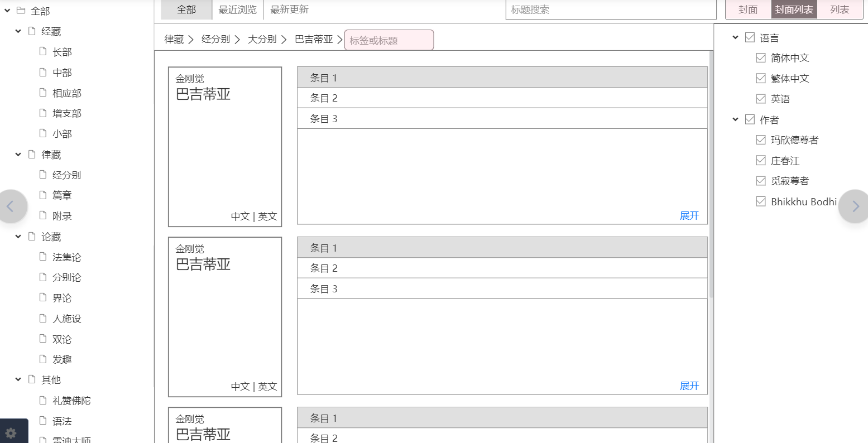The width and height of the screenshot is (868, 443).
Task: Switch to the 全部 tab
Action: (186, 9)
